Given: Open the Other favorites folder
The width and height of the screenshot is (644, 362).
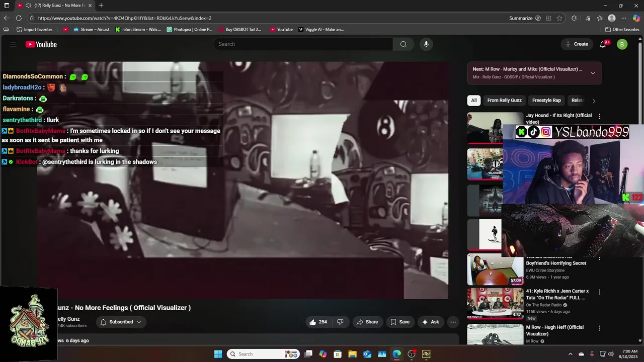Looking at the screenshot, I should coord(622,29).
